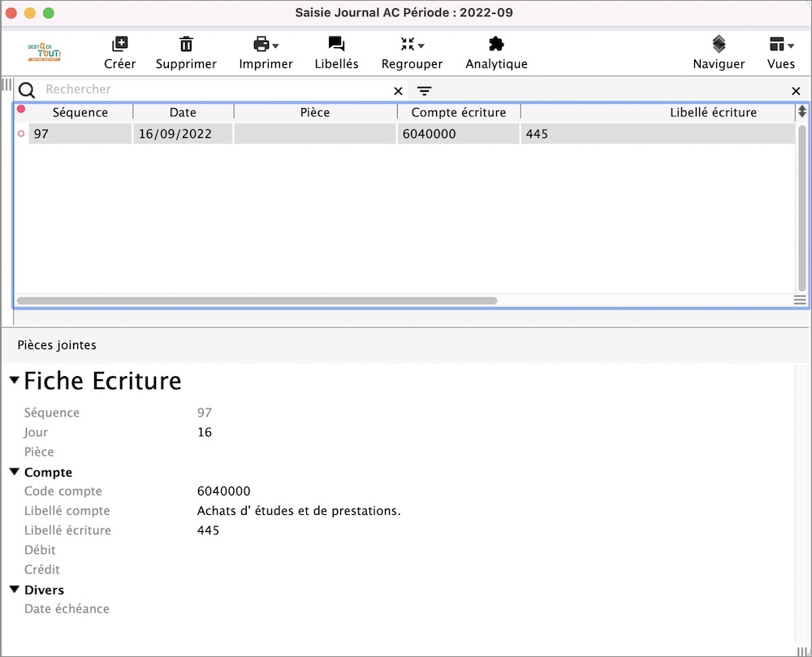Open the Imprimer printer menu
The width and height of the screenshot is (812, 657).
click(266, 44)
